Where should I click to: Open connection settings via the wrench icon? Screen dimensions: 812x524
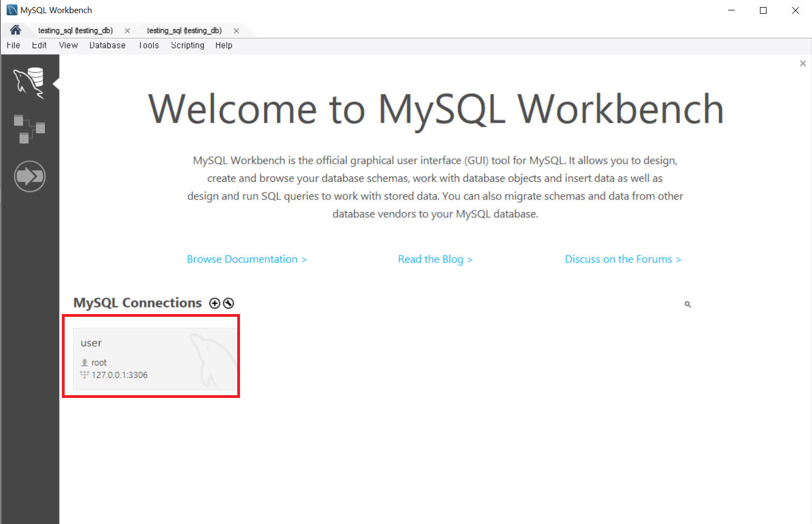click(x=228, y=303)
